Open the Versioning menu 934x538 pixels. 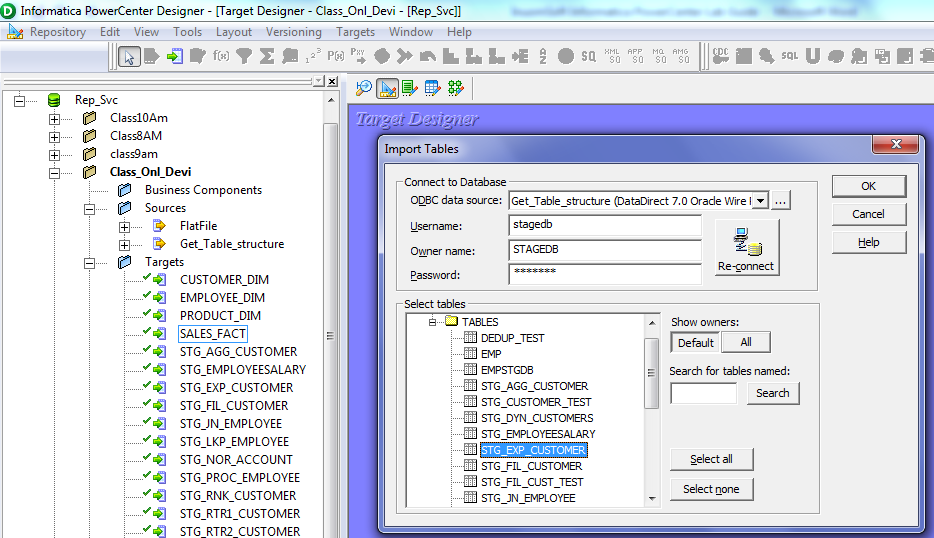[294, 32]
